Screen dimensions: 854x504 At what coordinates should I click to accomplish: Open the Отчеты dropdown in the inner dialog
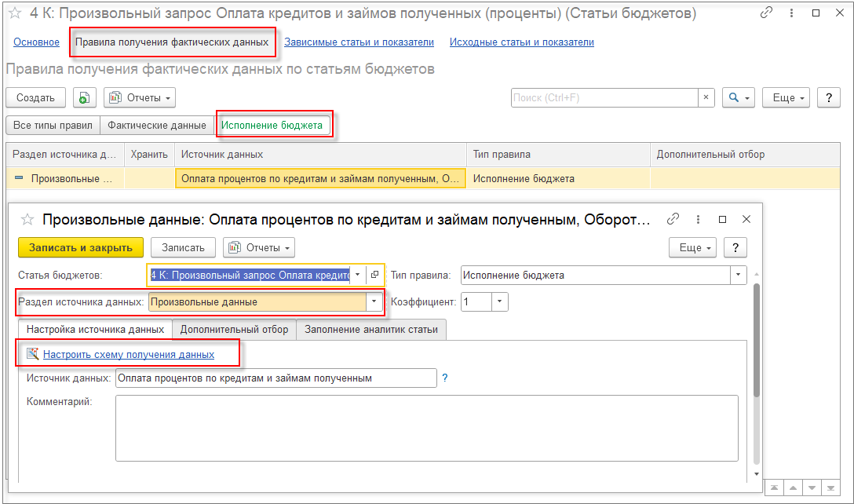point(259,247)
